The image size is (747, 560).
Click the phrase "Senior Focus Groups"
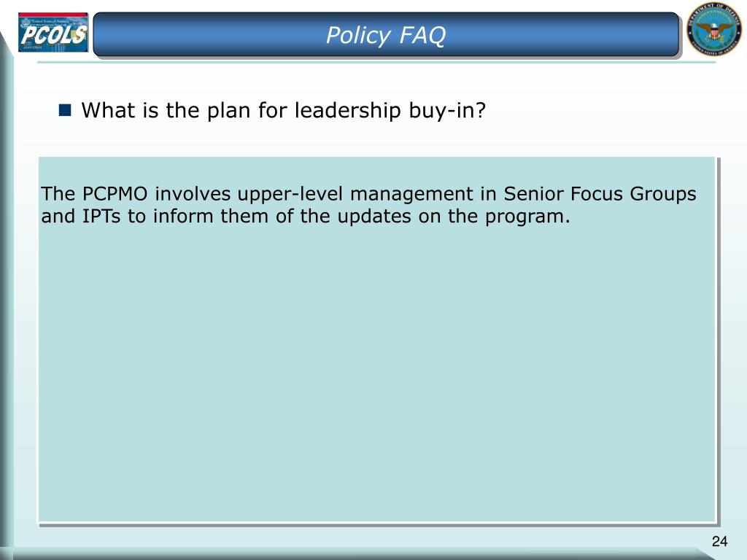(x=600, y=194)
